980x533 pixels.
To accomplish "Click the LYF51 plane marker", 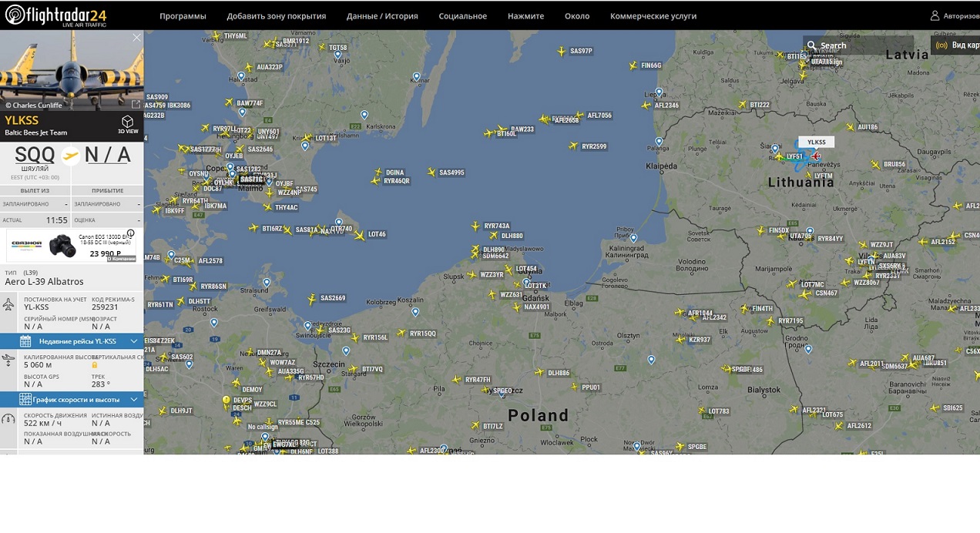I will coord(779,156).
